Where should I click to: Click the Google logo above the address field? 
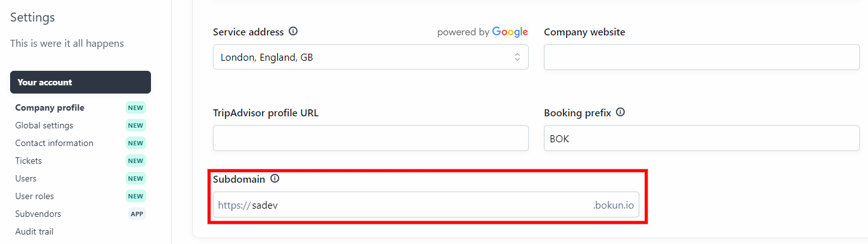510,32
